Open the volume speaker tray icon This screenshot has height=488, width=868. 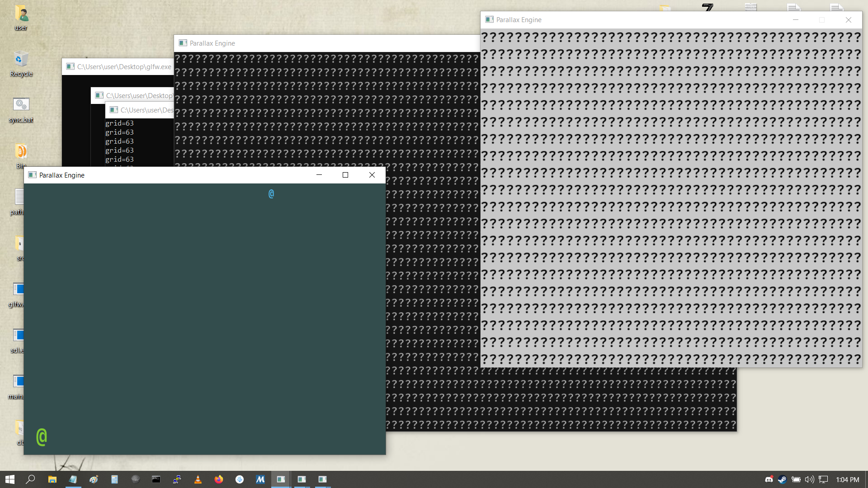click(x=809, y=479)
